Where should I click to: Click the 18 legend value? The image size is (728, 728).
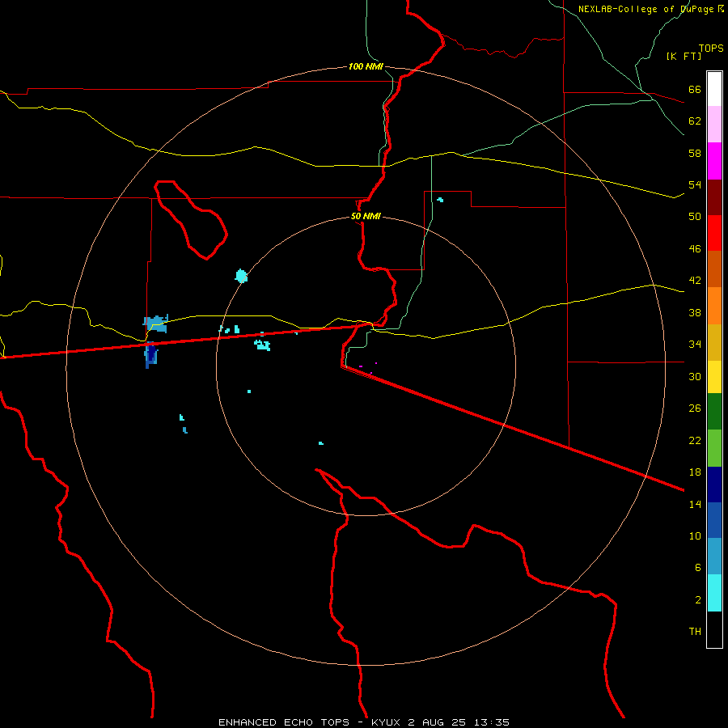[695, 472]
